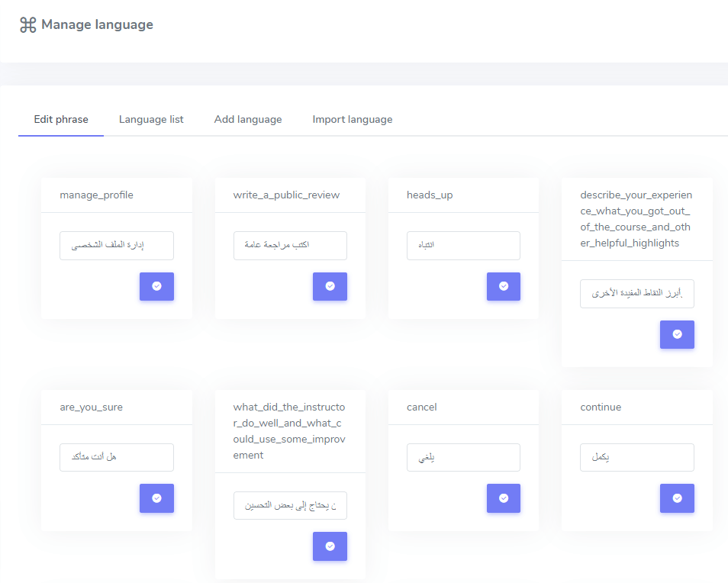Click the Manage language command icon
728x583 pixels.
pos(28,25)
